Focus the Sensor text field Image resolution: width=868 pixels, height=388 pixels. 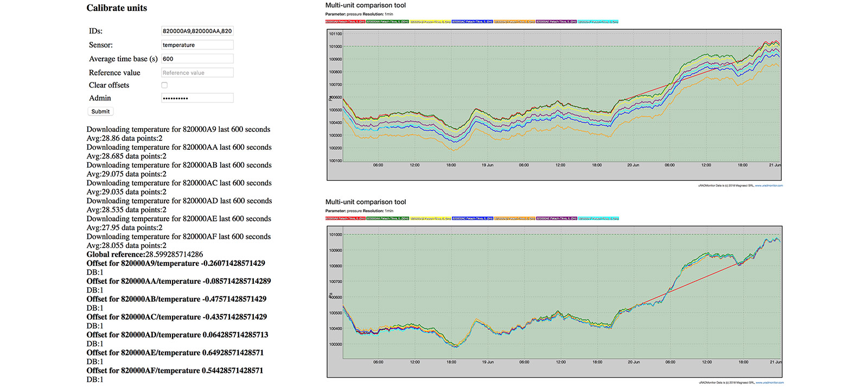coord(197,45)
